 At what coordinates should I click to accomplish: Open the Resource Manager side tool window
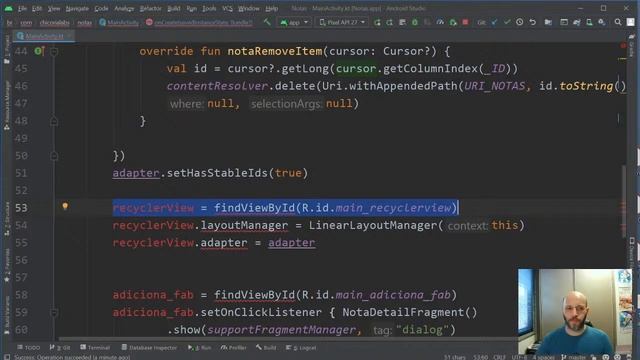pyautogui.click(x=7, y=105)
